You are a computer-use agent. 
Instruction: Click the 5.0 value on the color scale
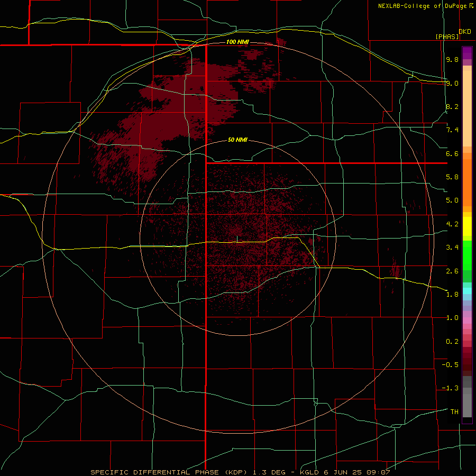click(x=452, y=200)
